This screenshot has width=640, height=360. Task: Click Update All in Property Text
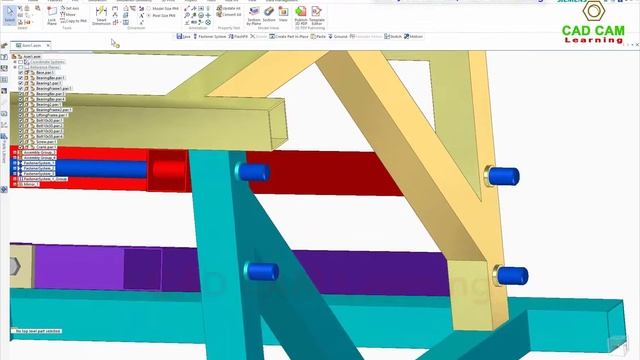pyautogui.click(x=229, y=8)
